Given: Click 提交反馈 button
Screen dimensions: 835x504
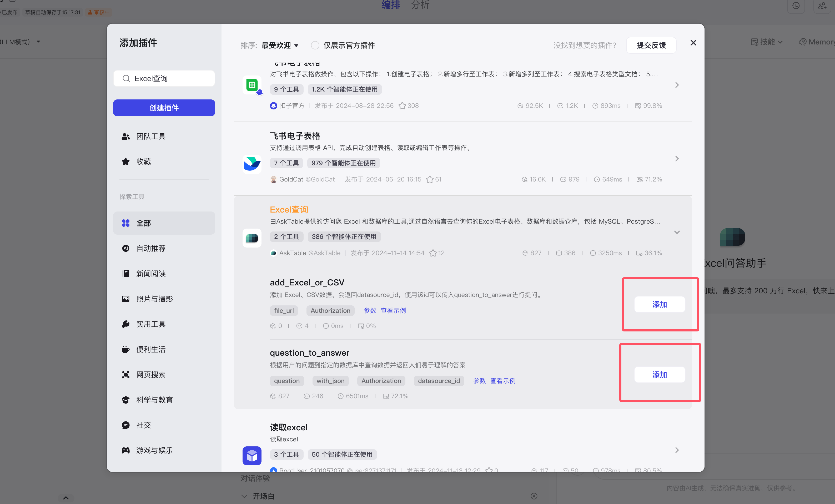Looking at the screenshot, I should point(651,46).
